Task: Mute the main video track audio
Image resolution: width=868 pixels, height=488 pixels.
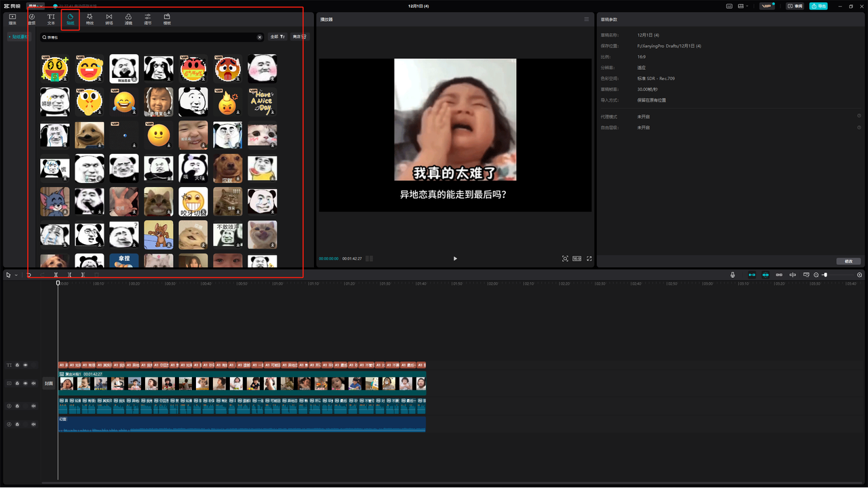Action: (x=34, y=383)
